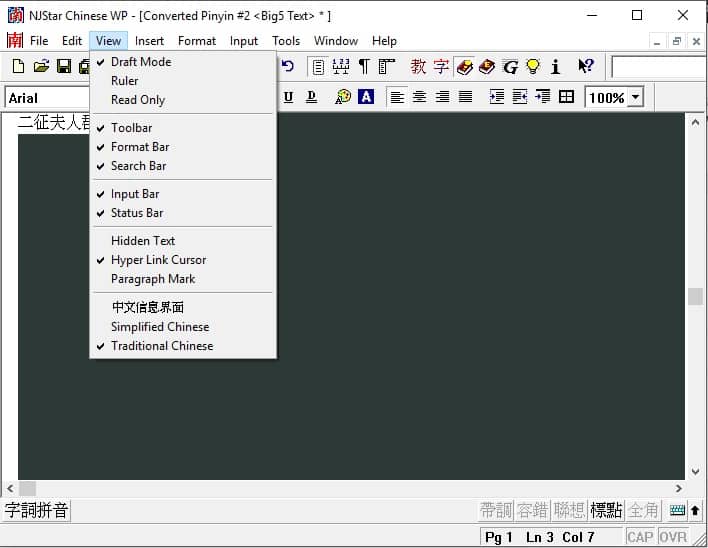The image size is (708, 548).
Task: Click the increase indent icon
Action: click(497, 97)
